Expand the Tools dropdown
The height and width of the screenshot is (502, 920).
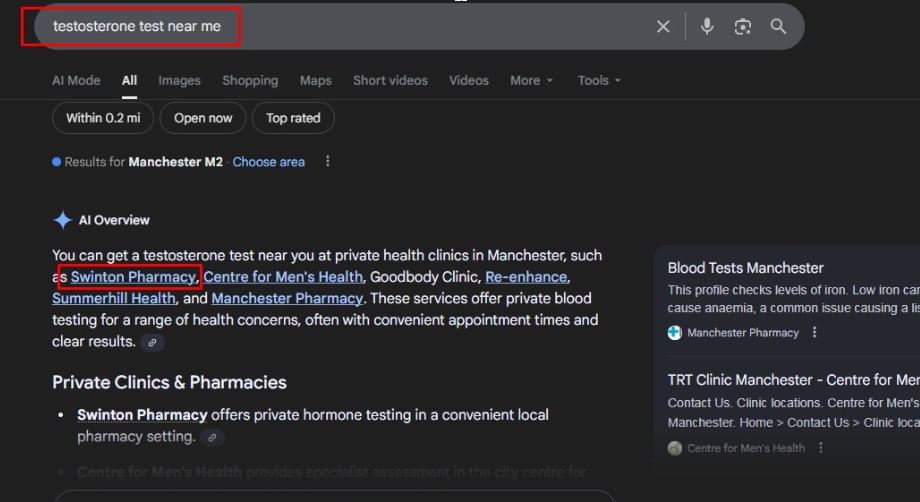point(598,81)
